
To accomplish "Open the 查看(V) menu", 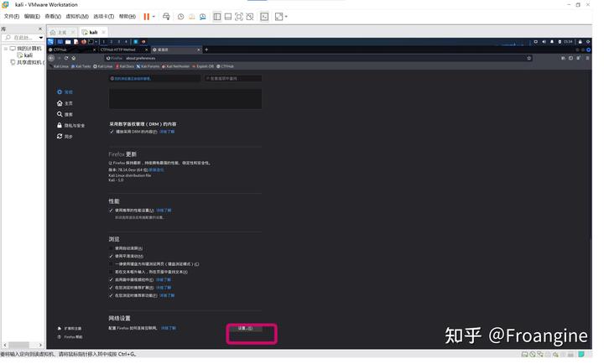I will tap(53, 17).
